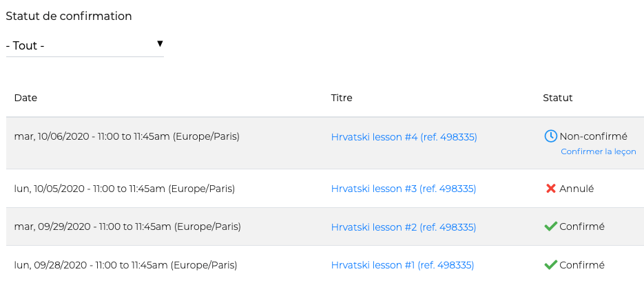
Task: Open Hrvatski lesson #4 link
Action: (404, 137)
